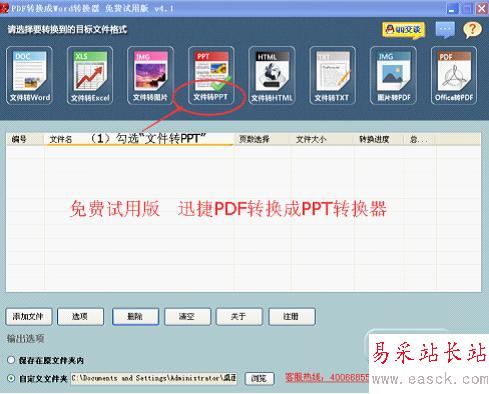Select the 文件转Word conversion icon
Viewport: 489px width, 394px height.
(29, 75)
